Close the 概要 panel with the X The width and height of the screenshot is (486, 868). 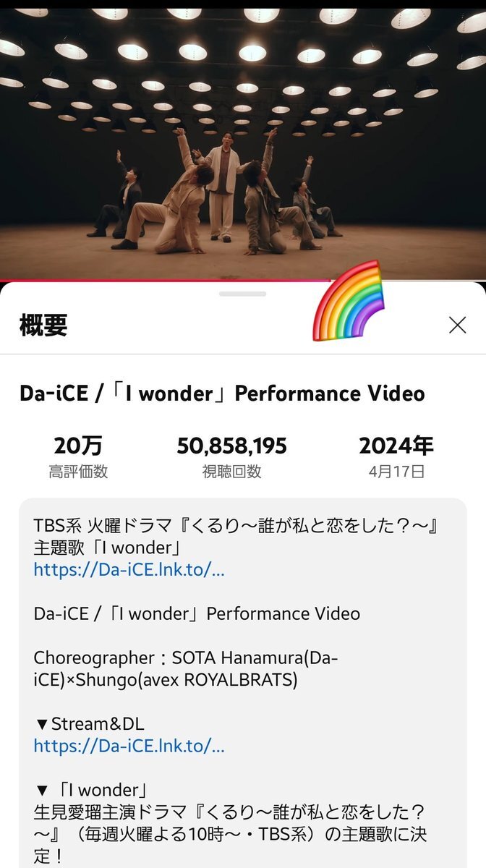457,325
